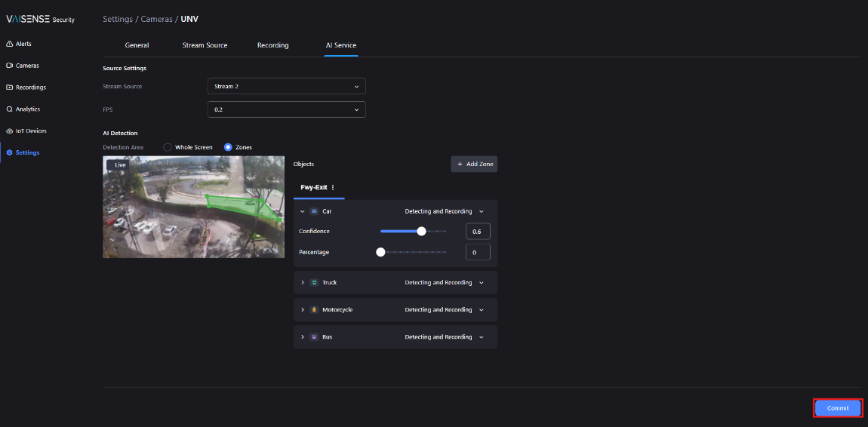Collapse the Car object row
The width and height of the screenshot is (868, 427).
pos(302,211)
